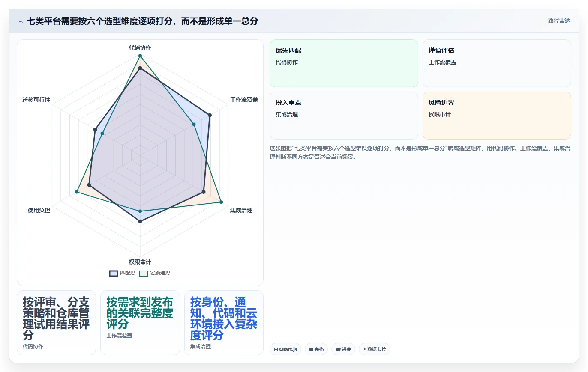This screenshot has width=588, height=372.
Task: Click the card 按评审、分支策略和仓库管理试用结果评分
Action: 56,323
